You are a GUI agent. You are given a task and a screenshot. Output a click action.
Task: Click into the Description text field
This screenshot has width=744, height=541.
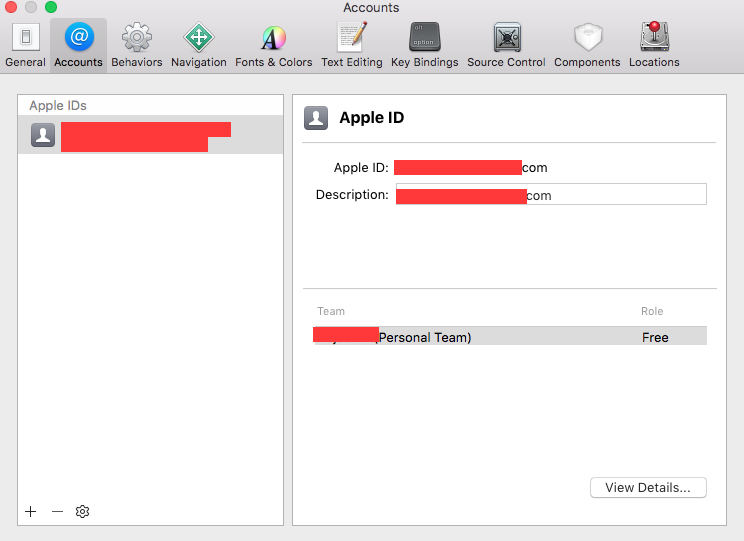click(551, 194)
